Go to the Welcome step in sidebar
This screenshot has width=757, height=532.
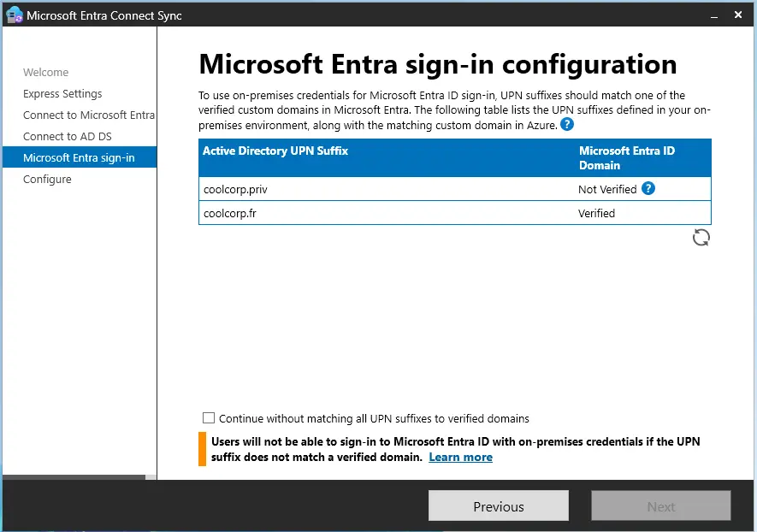(46, 73)
